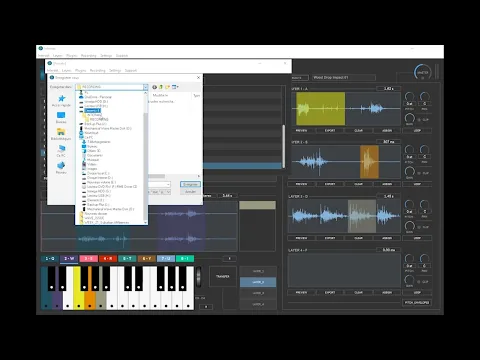The width and height of the screenshot is (480, 360).
Task: Click orange selection in Layer 2 waveform
Action: coord(369,162)
